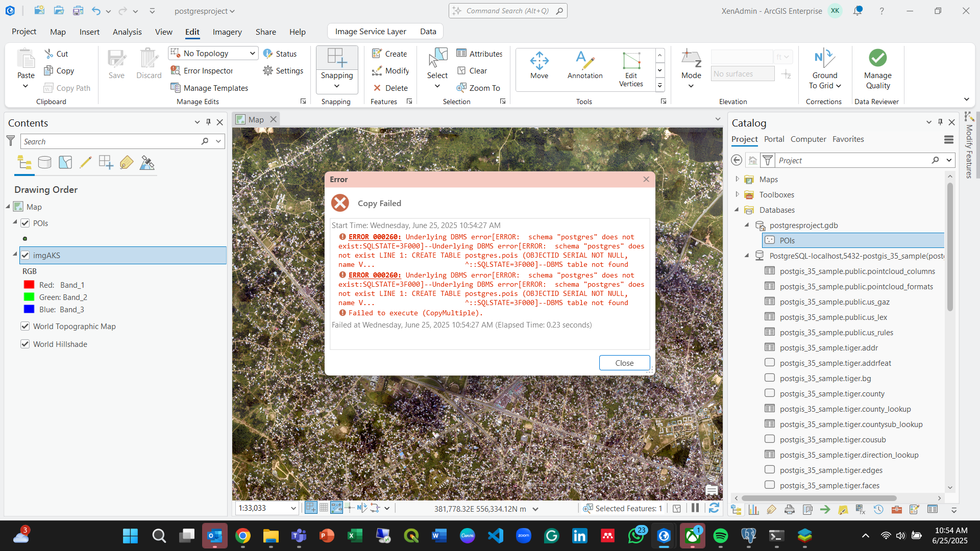Click the Paste clipboard icon
This screenshot has height=551, width=980.
(26, 58)
